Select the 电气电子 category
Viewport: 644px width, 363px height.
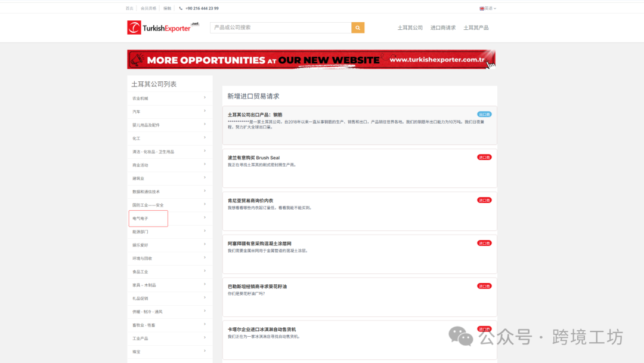(141, 219)
